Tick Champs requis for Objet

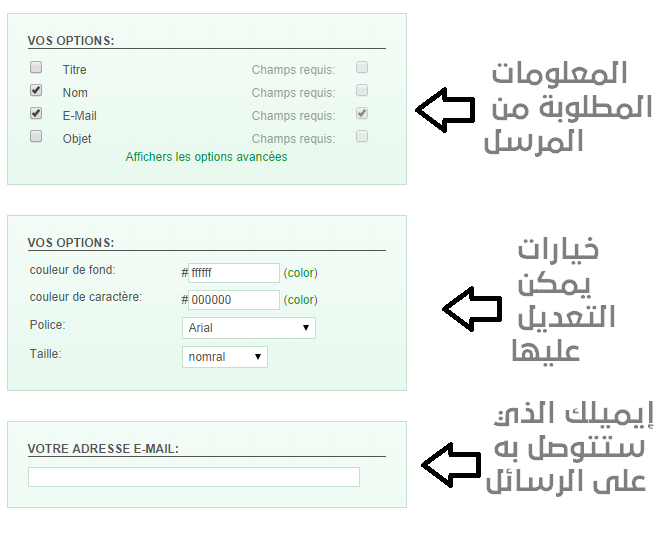(x=362, y=137)
